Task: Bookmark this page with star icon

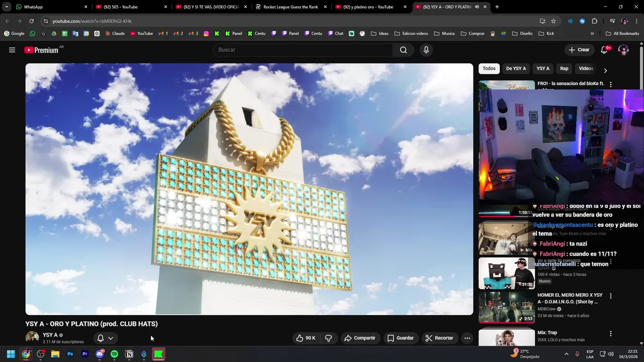Action: tap(553, 21)
